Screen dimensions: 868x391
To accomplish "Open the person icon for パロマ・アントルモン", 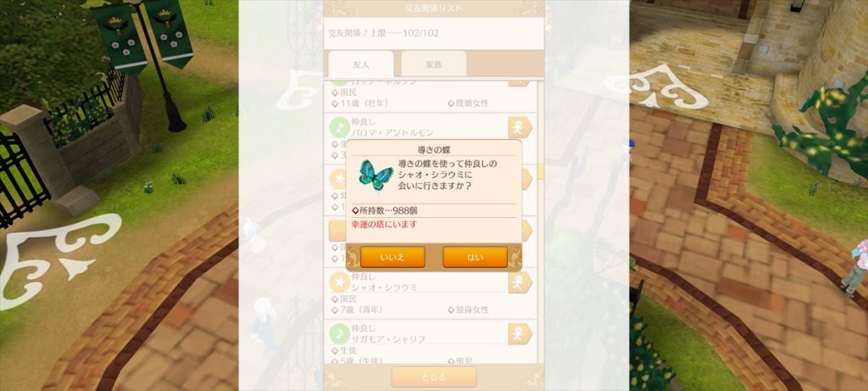I will (x=520, y=128).
